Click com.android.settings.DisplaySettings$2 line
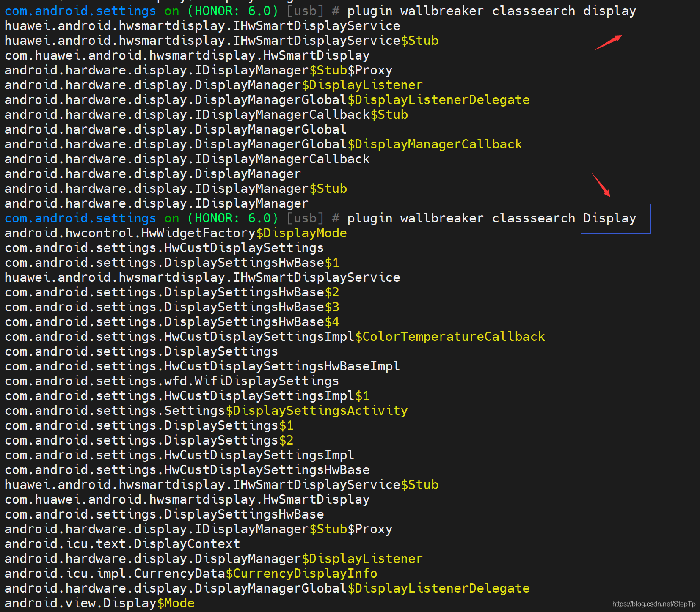The height and width of the screenshot is (612, 700). (149, 441)
